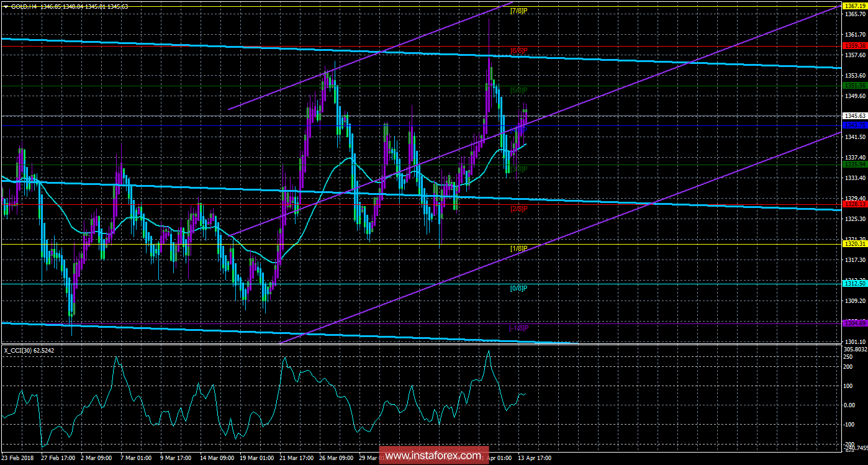This screenshot has height=465, width=868.
Task: Select the 6/8 P Murray level label
Action: click(518, 50)
